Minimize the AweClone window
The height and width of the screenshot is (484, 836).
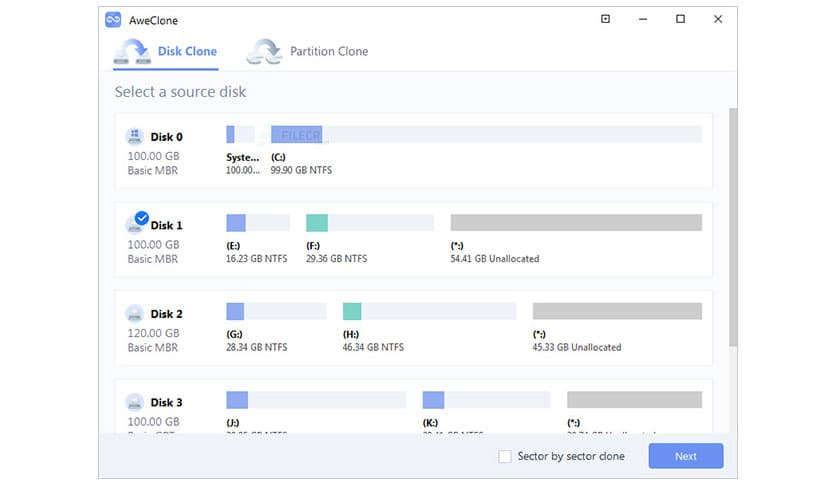point(643,19)
